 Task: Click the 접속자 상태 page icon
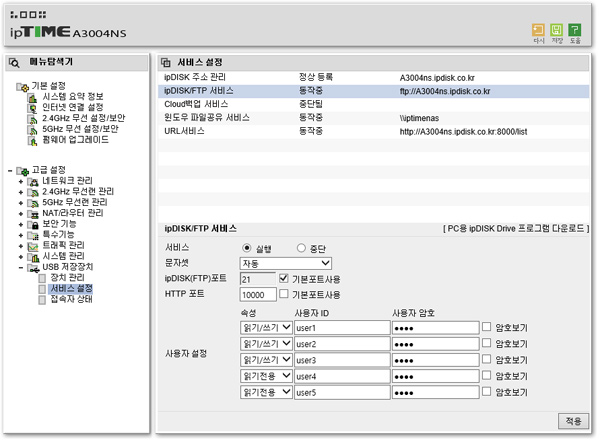tap(42, 300)
